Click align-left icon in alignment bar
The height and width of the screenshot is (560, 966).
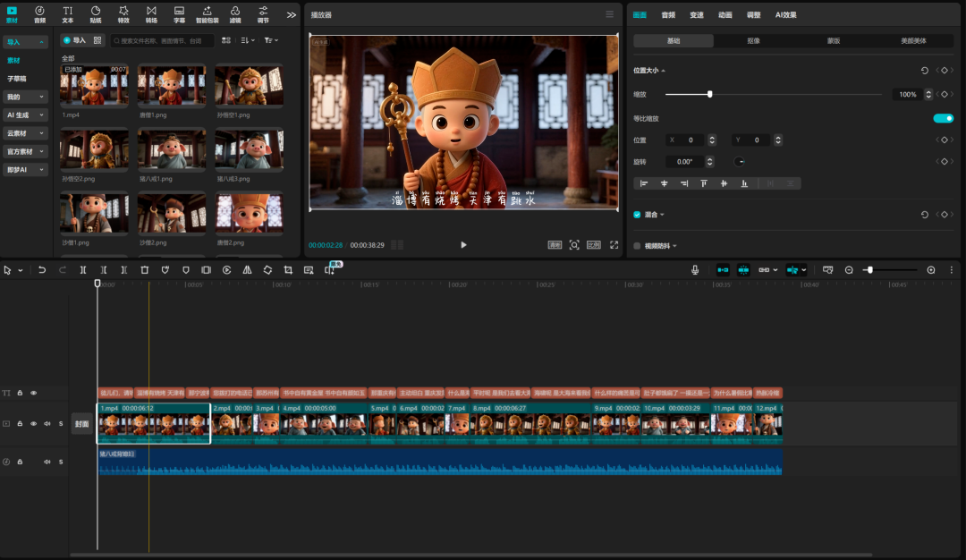[x=644, y=183]
